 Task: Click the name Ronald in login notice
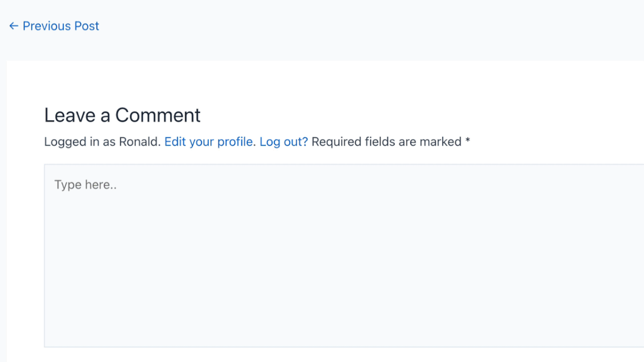[140, 142]
